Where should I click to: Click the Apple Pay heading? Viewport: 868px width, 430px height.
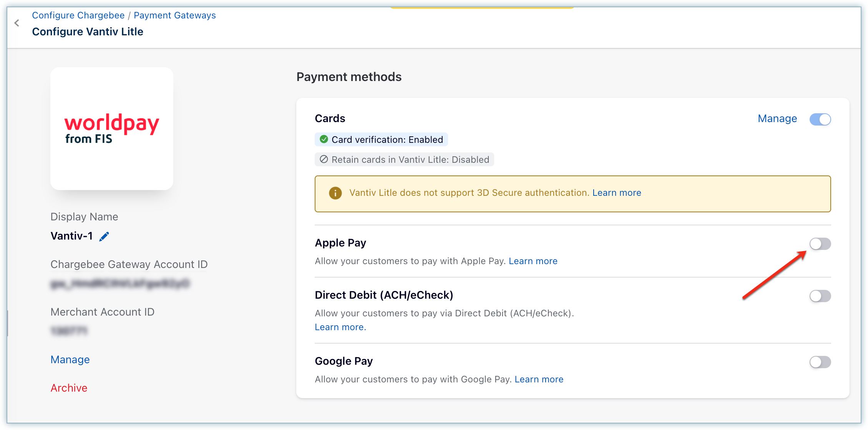click(x=340, y=243)
